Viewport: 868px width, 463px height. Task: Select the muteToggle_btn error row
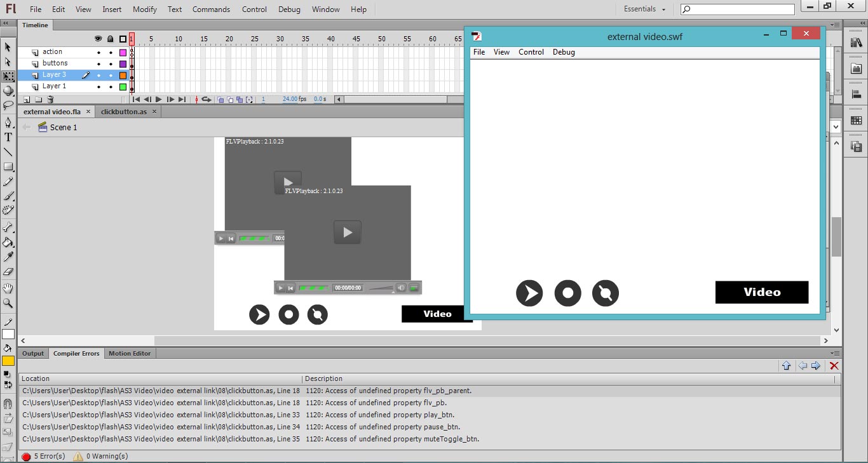pyautogui.click(x=430, y=439)
